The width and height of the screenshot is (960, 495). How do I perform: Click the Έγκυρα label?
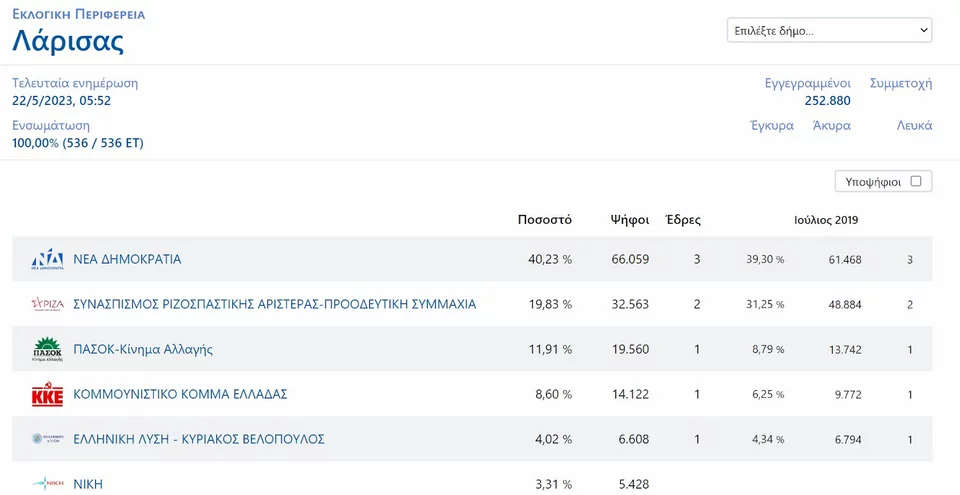tap(772, 126)
